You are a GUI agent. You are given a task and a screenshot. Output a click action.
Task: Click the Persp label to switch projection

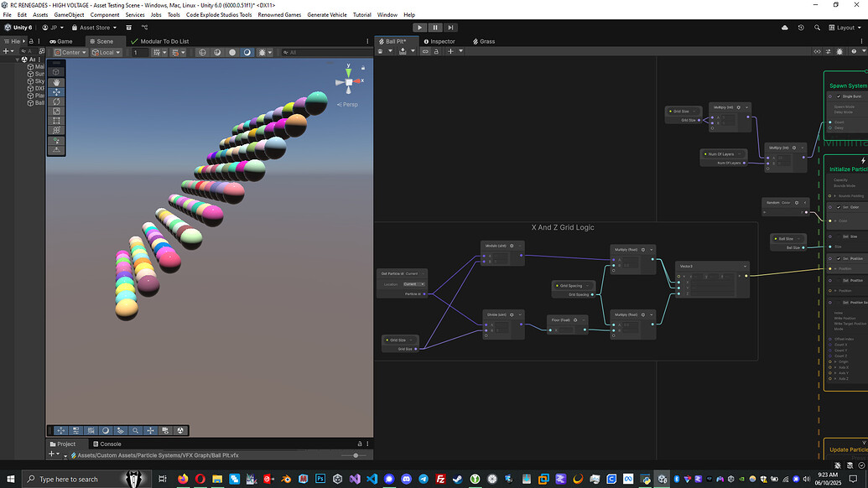348,104
